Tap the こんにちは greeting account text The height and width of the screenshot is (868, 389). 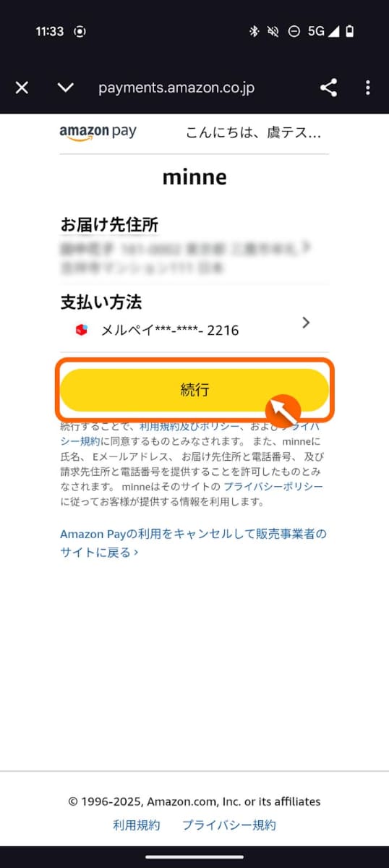(x=254, y=133)
